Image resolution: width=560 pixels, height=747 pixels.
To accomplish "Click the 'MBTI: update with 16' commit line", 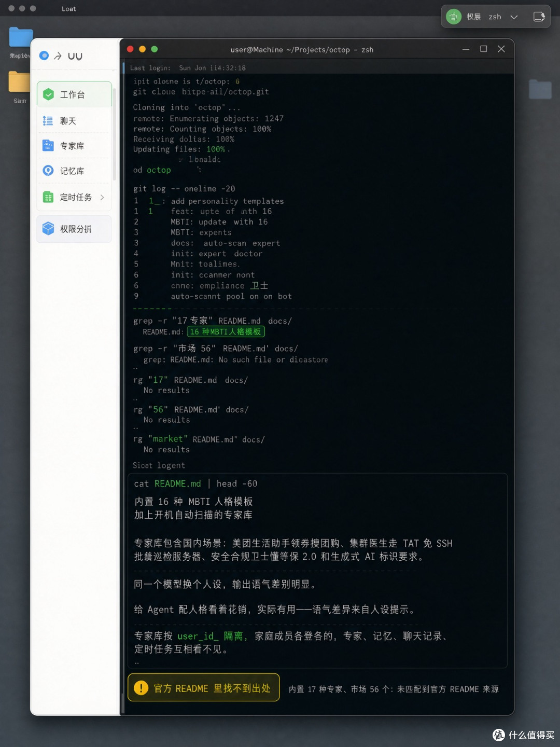I will coord(219,222).
